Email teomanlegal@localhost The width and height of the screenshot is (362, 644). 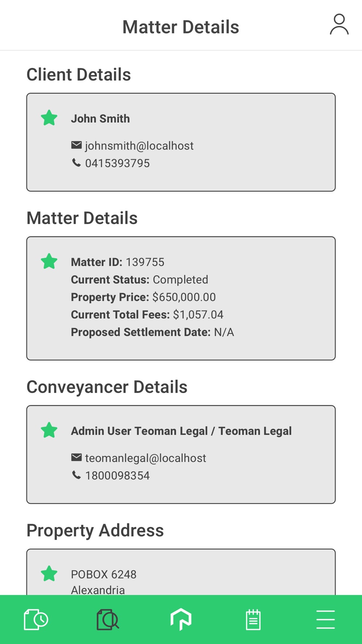coord(146,458)
